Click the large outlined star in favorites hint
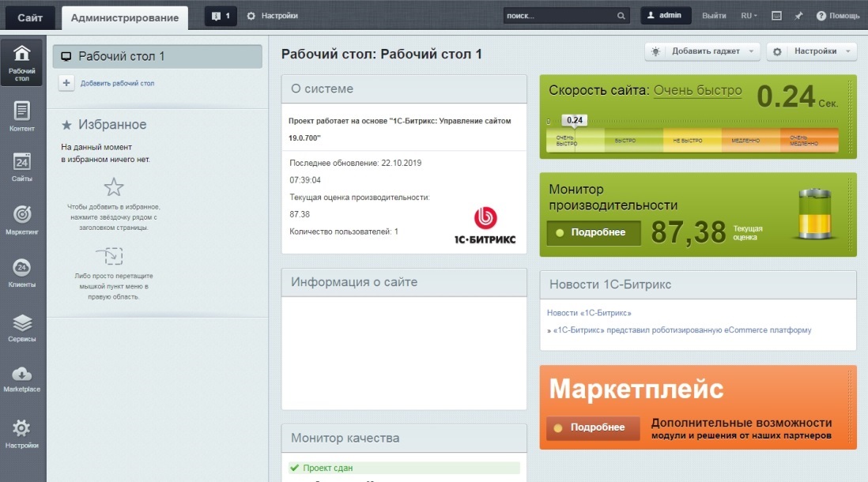The image size is (868, 482). tap(114, 187)
